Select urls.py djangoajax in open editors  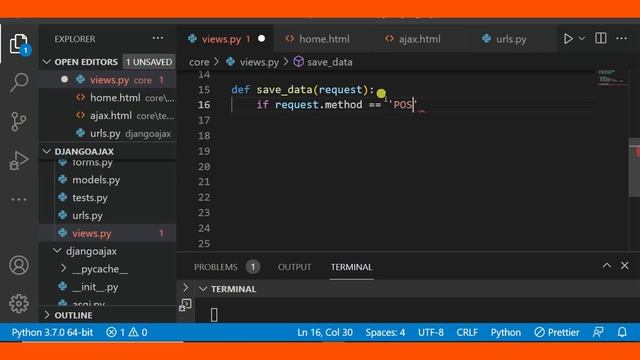pos(108,133)
